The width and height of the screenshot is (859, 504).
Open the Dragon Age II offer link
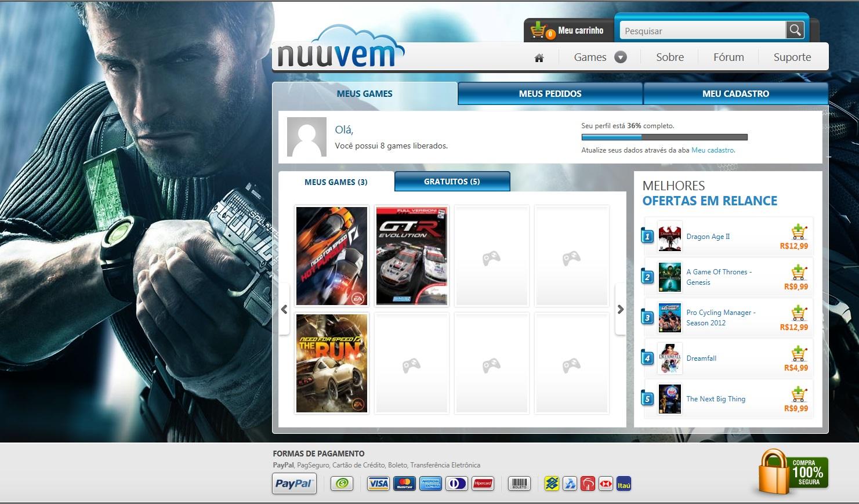708,237
